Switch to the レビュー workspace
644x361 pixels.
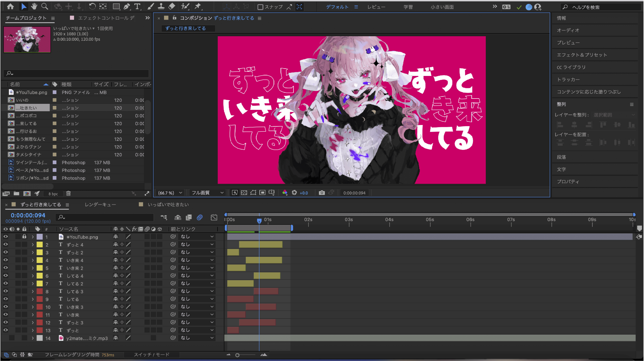pyautogui.click(x=376, y=7)
